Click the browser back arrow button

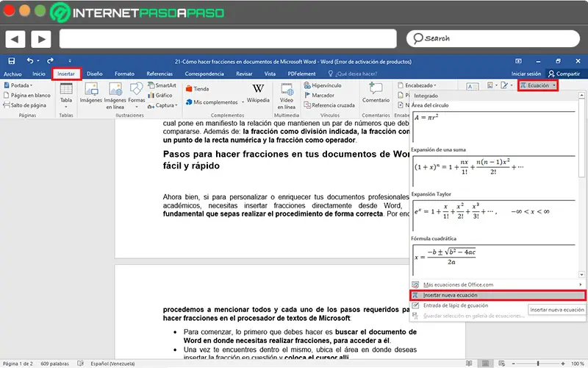point(16,38)
